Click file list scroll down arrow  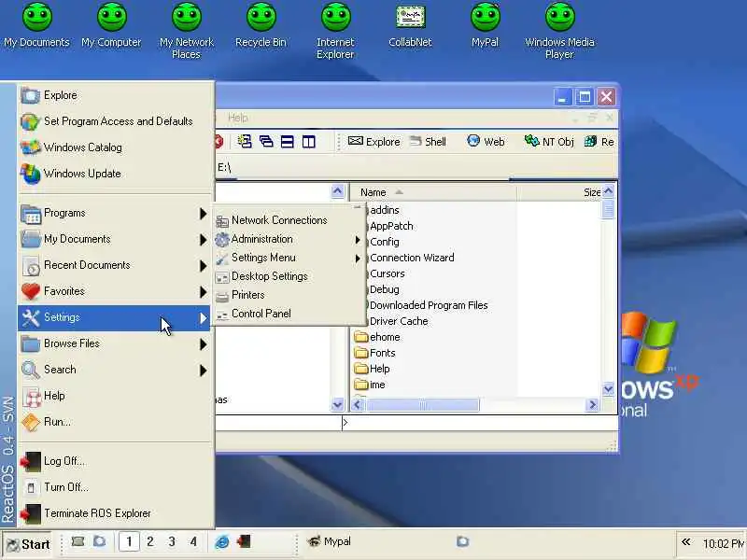click(608, 389)
